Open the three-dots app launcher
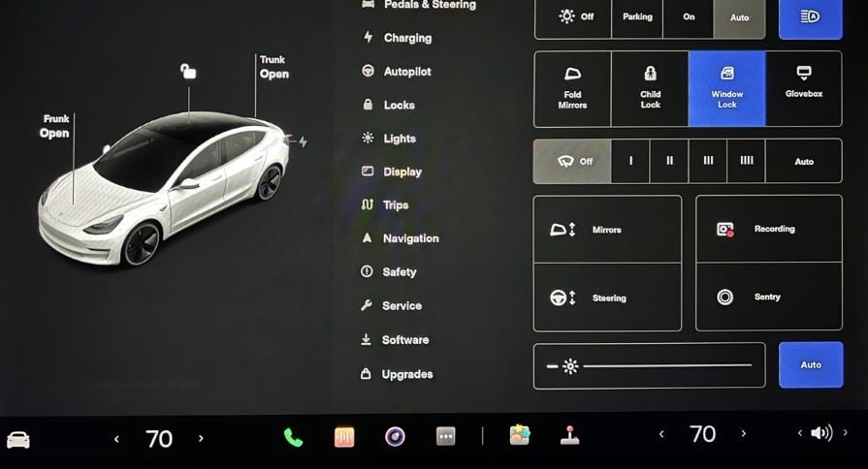 445,437
